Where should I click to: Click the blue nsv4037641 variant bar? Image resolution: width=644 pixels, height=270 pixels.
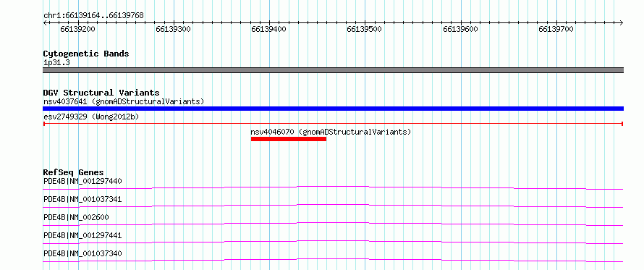click(333, 109)
